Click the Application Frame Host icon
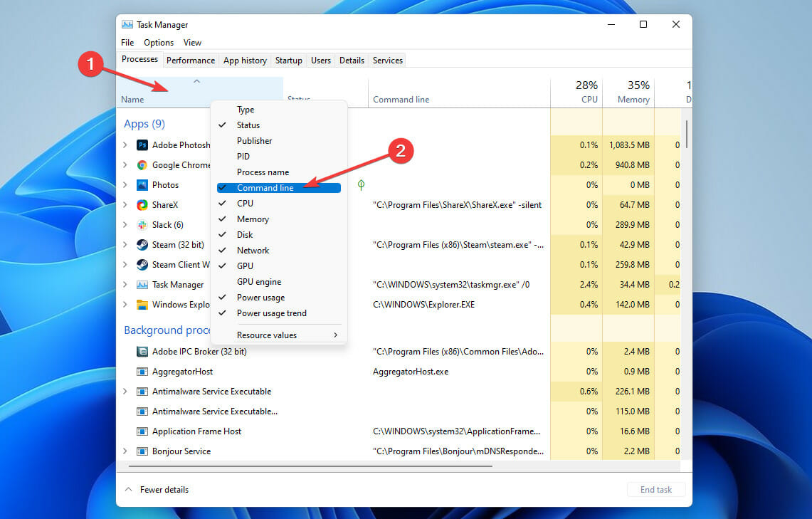The image size is (812, 519). pos(142,431)
